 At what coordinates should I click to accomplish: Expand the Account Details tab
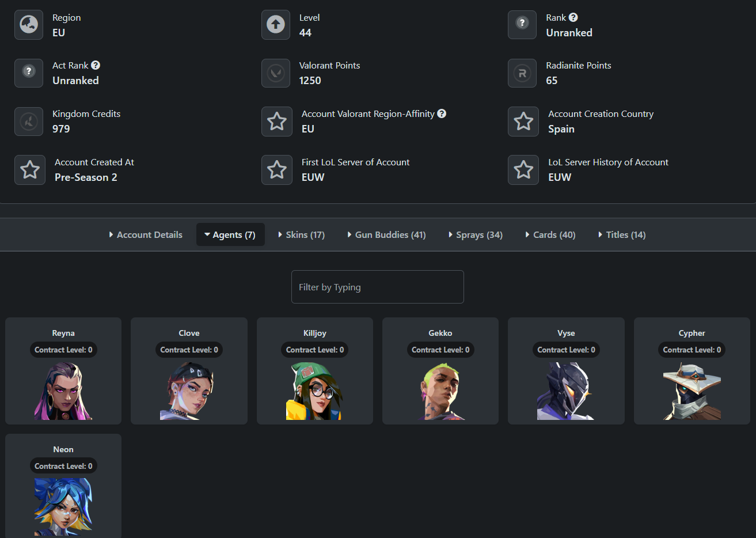click(x=145, y=234)
